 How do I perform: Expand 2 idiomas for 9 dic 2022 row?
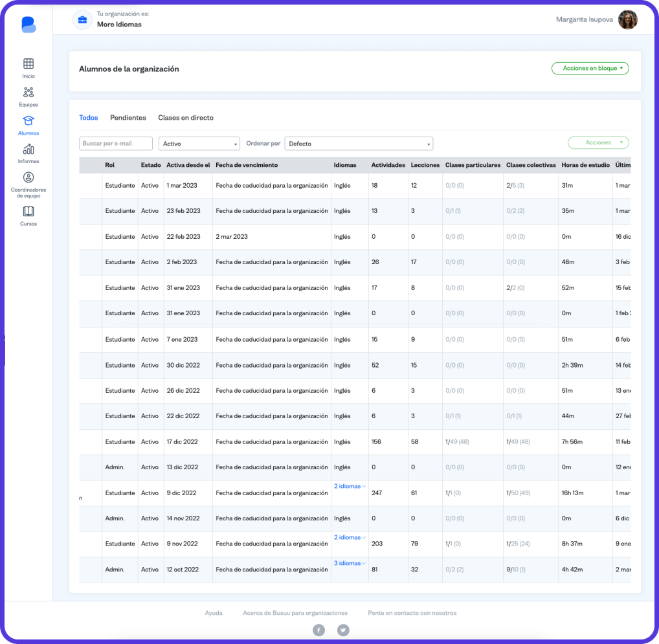pyautogui.click(x=350, y=486)
